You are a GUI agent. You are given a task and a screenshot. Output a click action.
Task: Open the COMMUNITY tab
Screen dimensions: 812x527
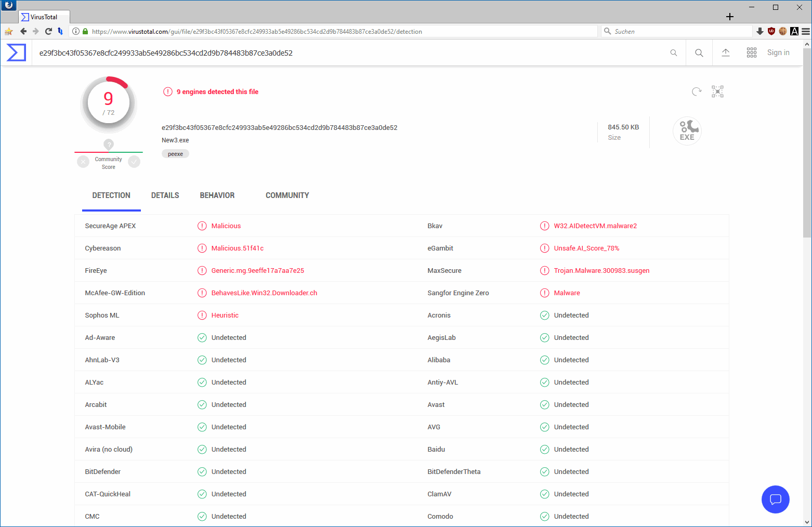(287, 195)
